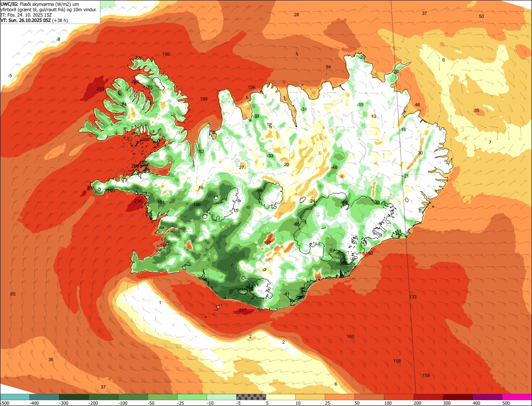
Task: Click the map value '94' in the north
Action: (x=328, y=67)
